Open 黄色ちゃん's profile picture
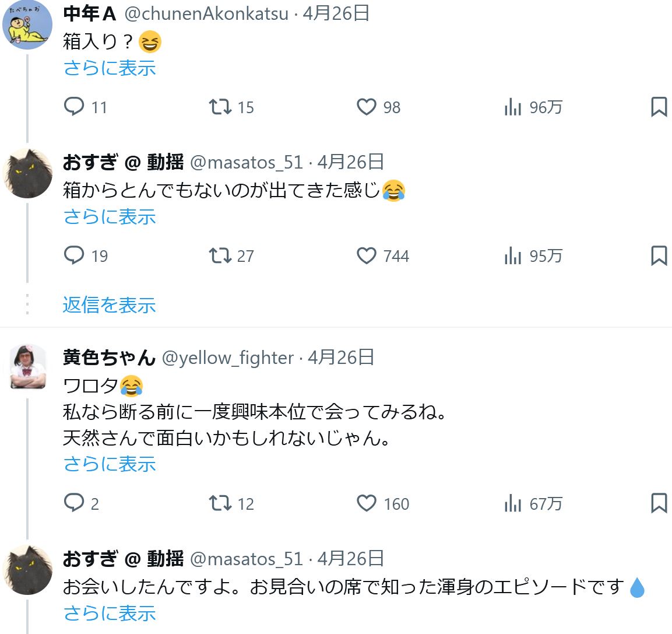Image resolution: width=672 pixels, height=634 pixels. point(27,367)
